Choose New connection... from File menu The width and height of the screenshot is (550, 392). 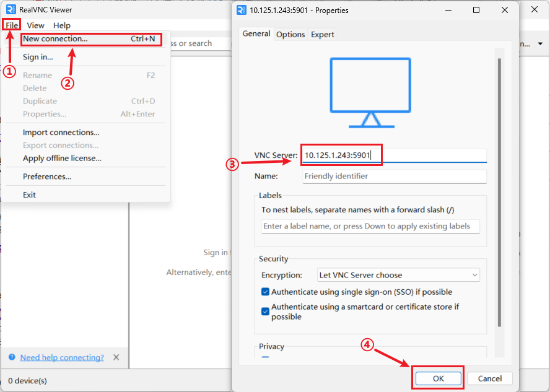coord(89,39)
